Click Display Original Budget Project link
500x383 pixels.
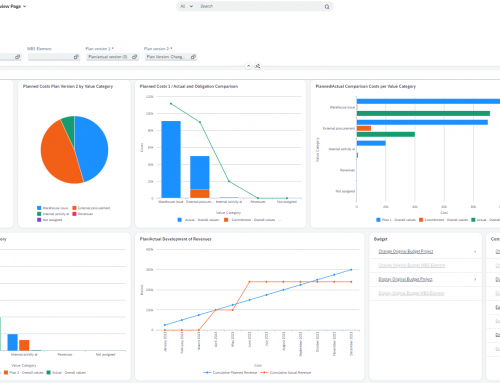pos(405,279)
